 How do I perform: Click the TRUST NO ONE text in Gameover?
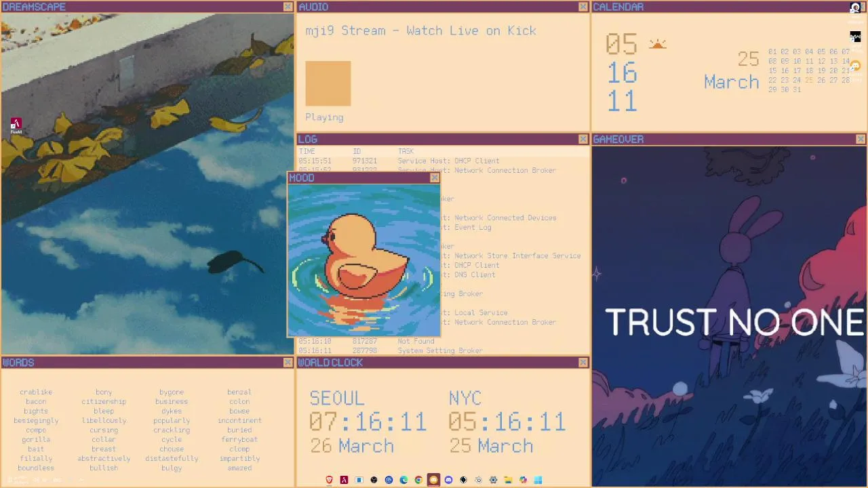coord(735,322)
